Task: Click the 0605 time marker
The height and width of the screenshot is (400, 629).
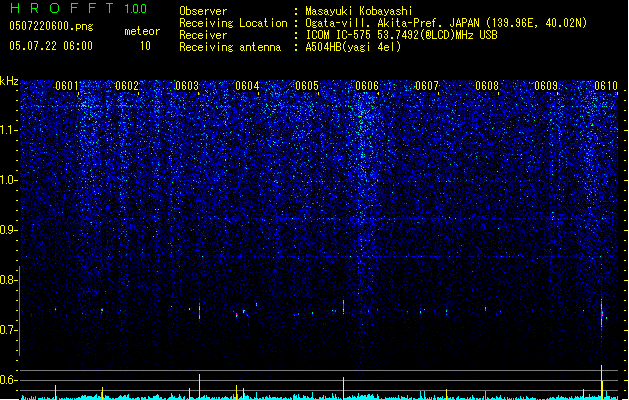Action: pyautogui.click(x=307, y=86)
